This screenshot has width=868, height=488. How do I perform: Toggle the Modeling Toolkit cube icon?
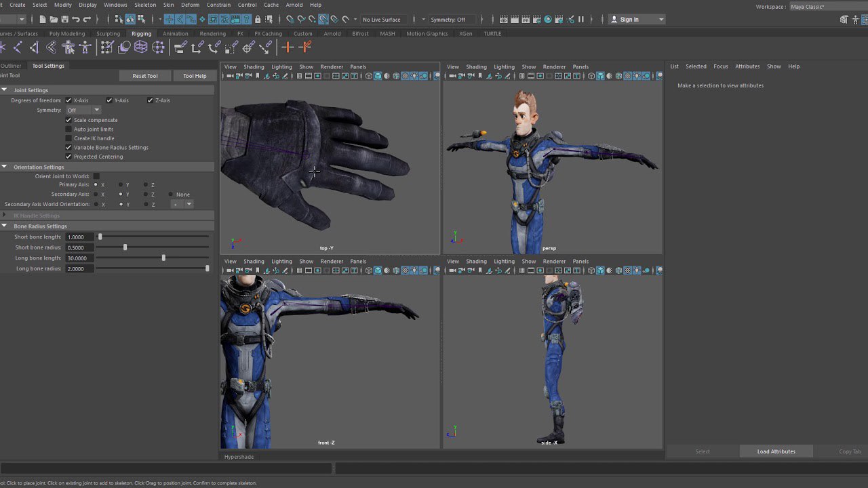tap(844, 19)
